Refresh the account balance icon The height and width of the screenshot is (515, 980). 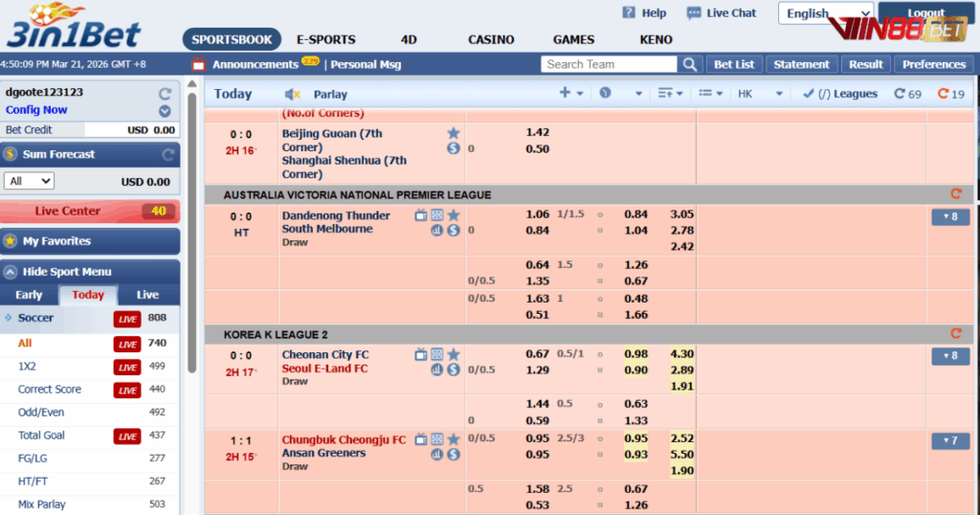165,94
